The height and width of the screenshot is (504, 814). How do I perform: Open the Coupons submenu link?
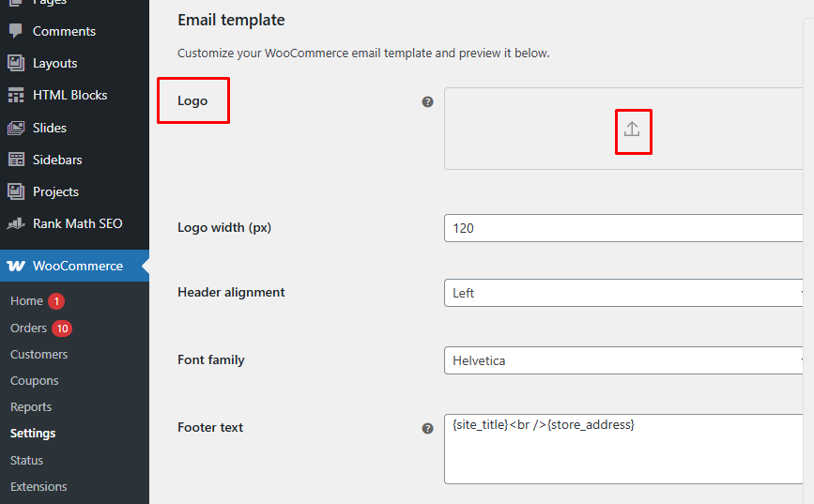click(34, 380)
